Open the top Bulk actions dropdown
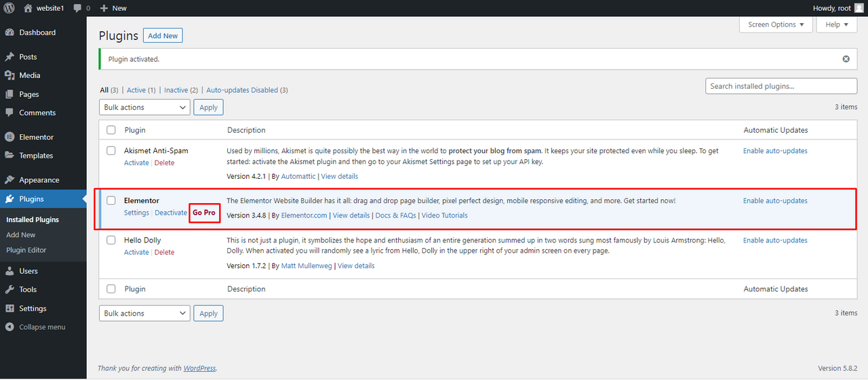Viewport: 868px width, 380px height. [x=144, y=107]
